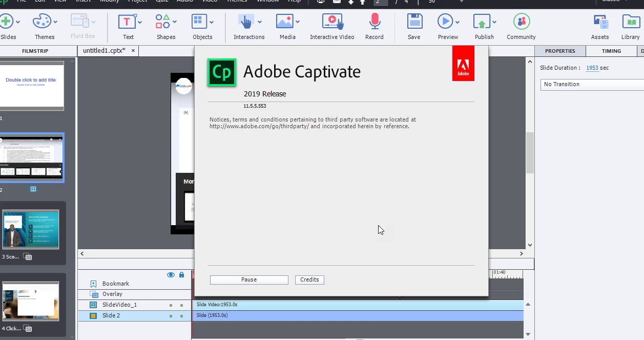Start recording with the Record microphone

click(375, 22)
